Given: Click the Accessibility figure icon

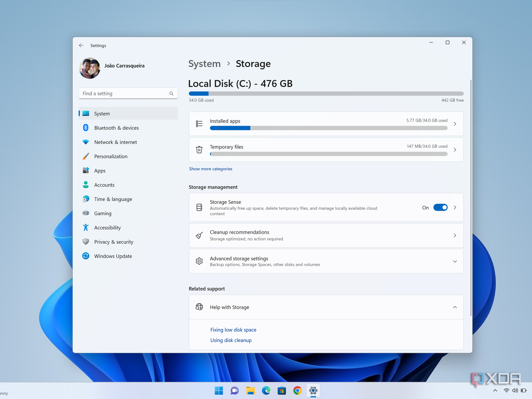Looking at the screenshot, I should 86,227.
